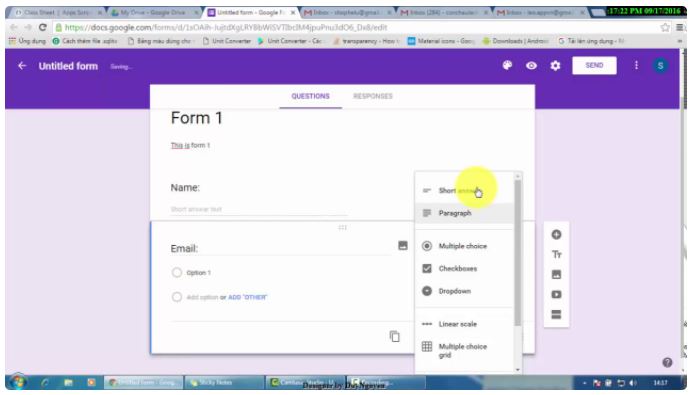
Task: Click ADD "OTHER" link
Action: click(x=248, y=297)
